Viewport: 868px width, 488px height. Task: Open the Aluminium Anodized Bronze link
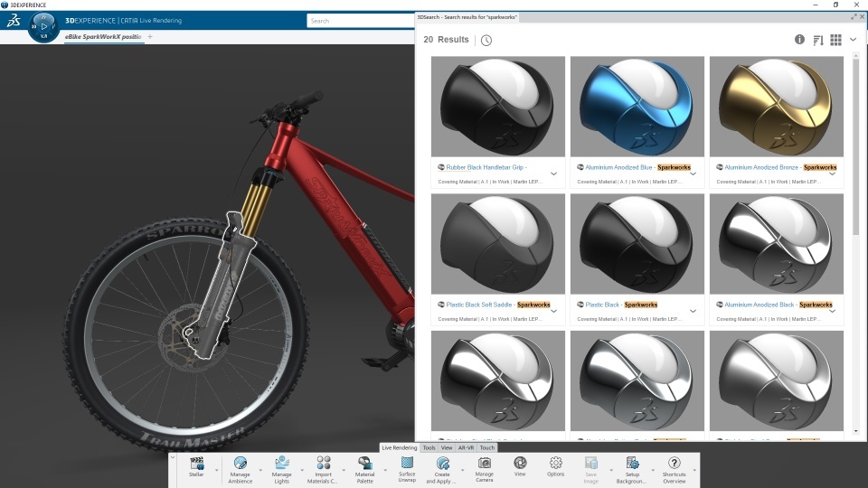(761, 167)
